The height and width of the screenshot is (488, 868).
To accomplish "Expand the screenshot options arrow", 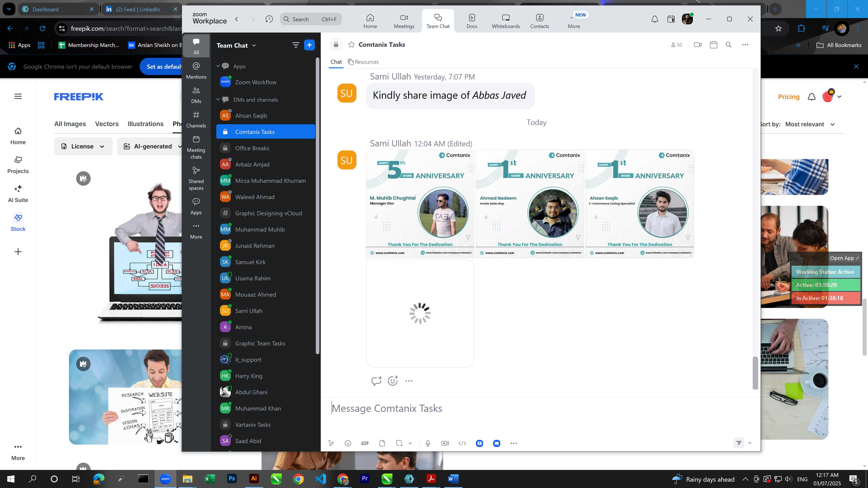I will (410, 443).
